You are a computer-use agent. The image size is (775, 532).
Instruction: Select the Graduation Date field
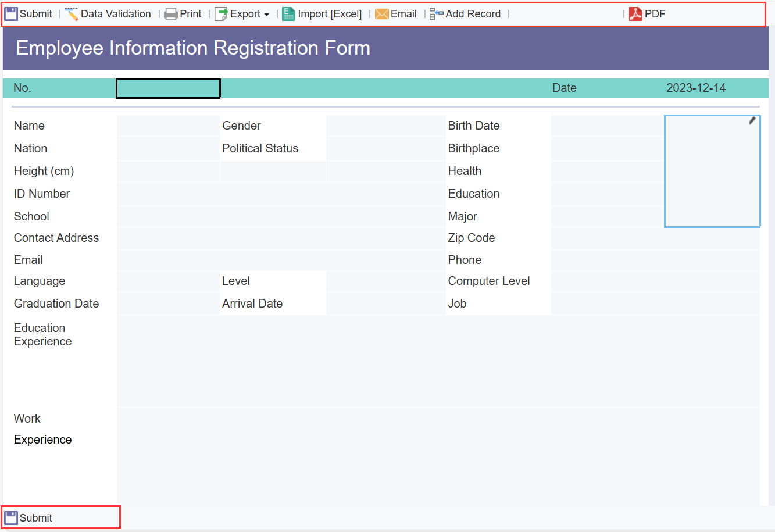pos(168,304)
